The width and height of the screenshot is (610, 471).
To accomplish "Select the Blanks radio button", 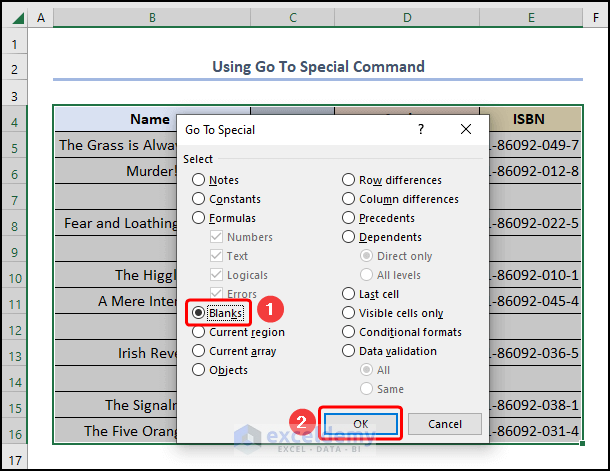I will pyautogui.click(x=199, y=312).
